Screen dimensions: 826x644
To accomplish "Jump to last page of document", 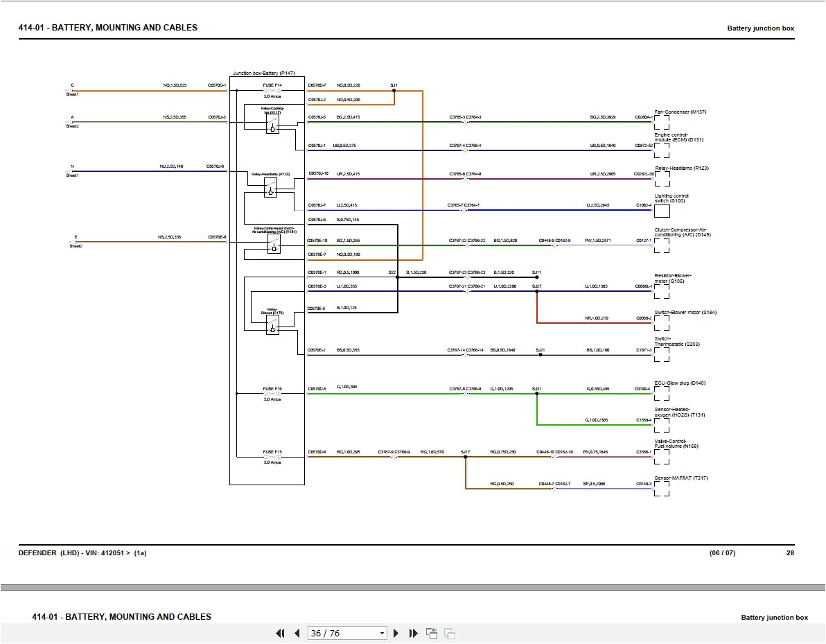I will coord(413,633).
